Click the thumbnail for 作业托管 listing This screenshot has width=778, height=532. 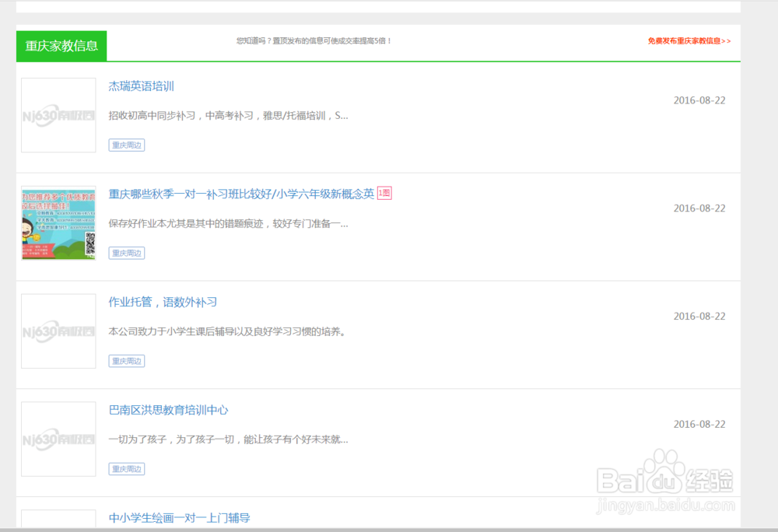click(x=58, y=331)
